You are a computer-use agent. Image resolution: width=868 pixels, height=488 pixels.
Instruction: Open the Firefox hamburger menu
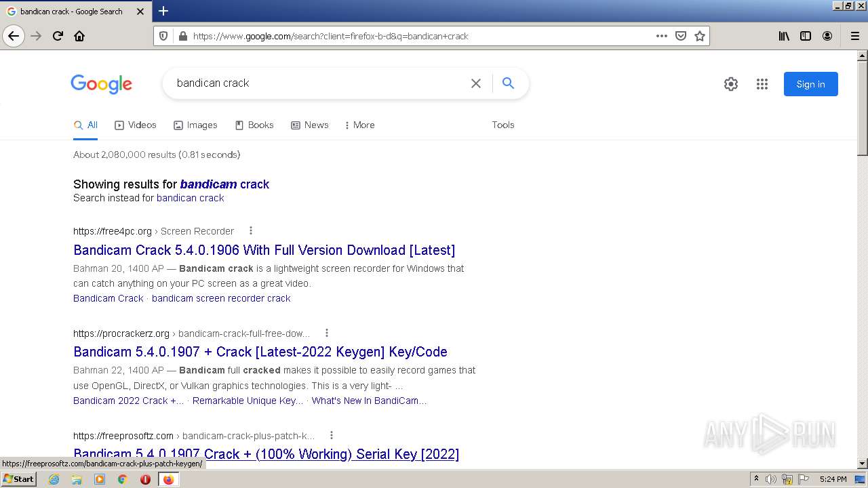[854, 36]
